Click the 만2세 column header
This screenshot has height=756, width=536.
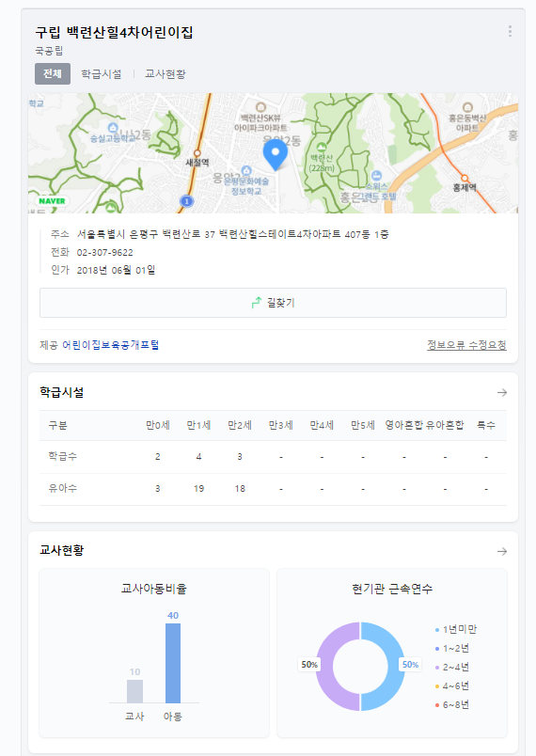240,425
